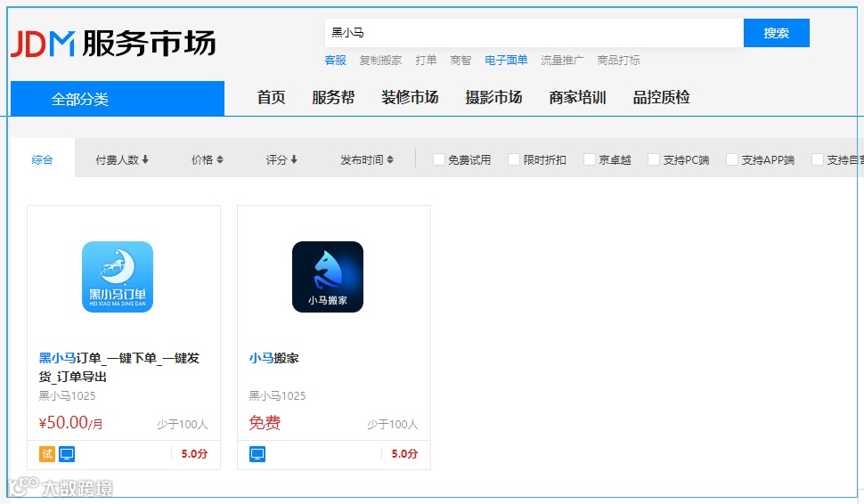
Task: Go to the 首页 nav item
Action: click(x=271, y=97)
